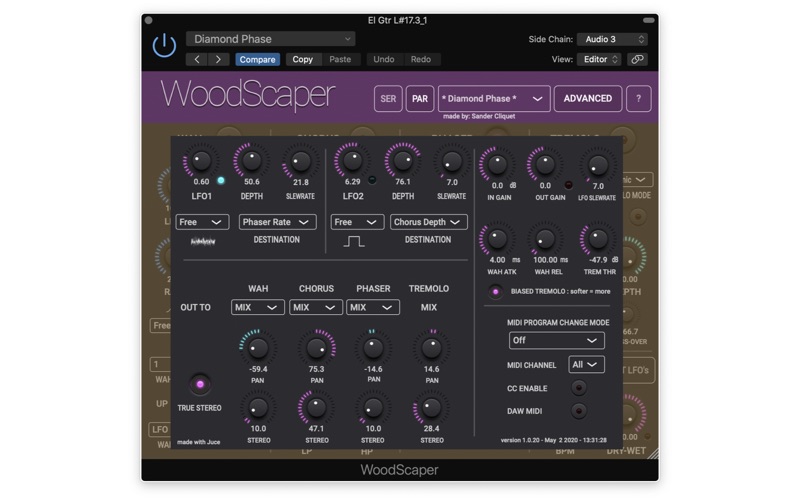Click the LFO1 SLEWRATE knob showing 21.8
Screen dimensions: 800x500
[x=301, y=162]
